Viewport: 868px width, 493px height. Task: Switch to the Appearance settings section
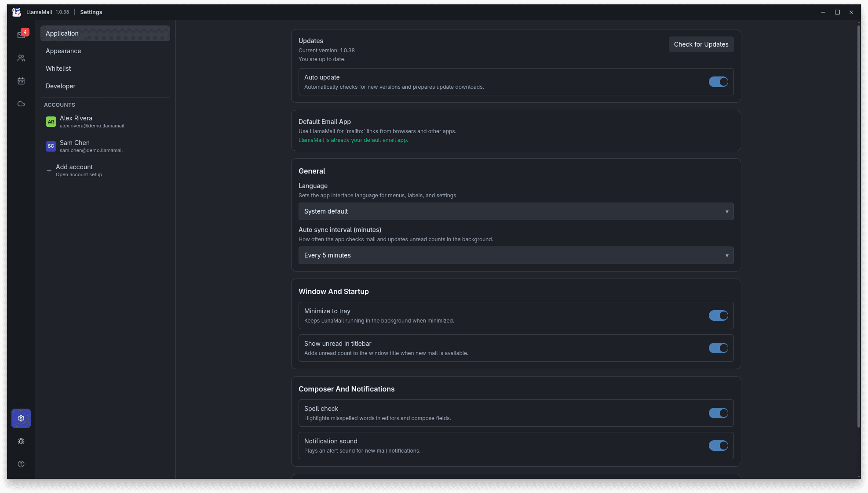pyautogui.click(x=63, y=51)
